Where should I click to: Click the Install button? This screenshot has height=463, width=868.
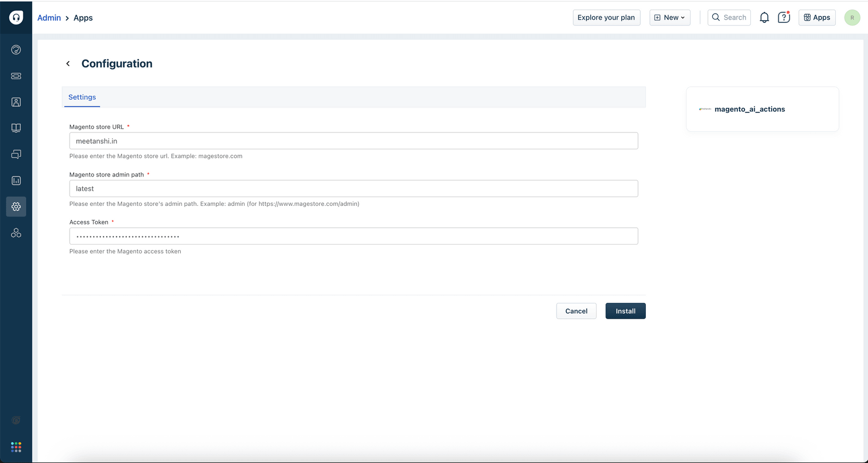coord(625,311)
